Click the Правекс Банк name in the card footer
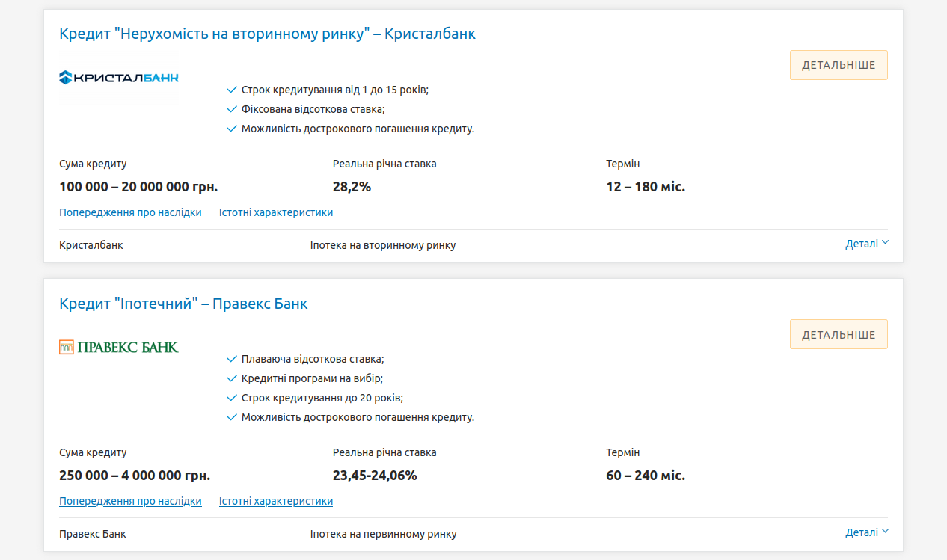 click(93, 534)
